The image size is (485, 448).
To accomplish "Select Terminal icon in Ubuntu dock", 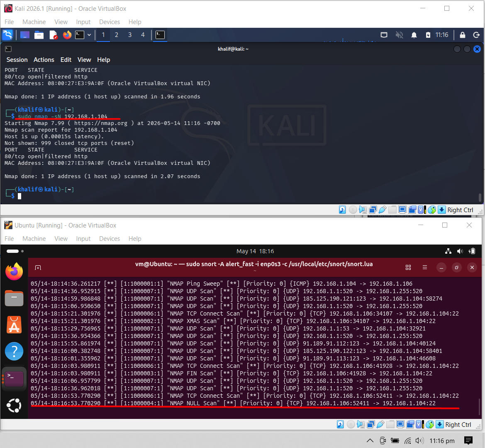I will [14, 379].
